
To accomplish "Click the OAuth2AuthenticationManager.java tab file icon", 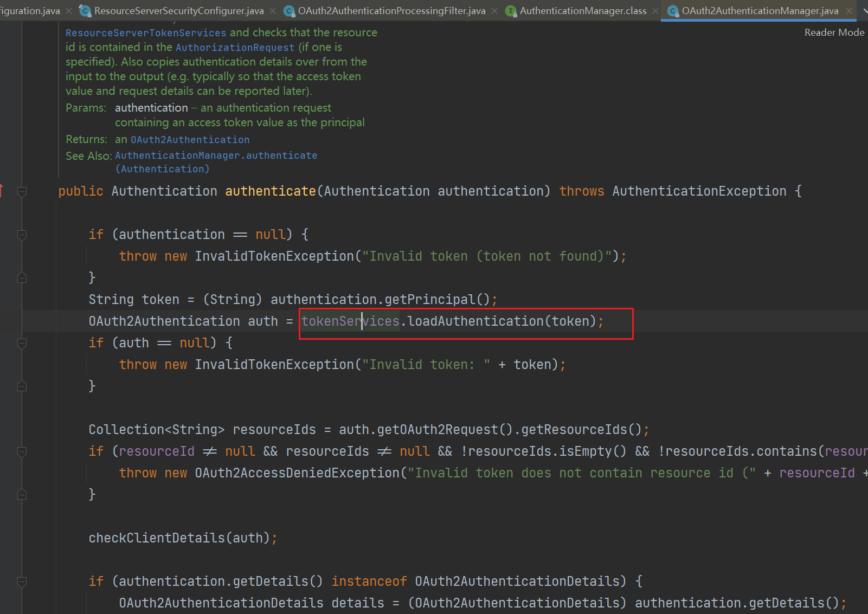I will point(673,11).
